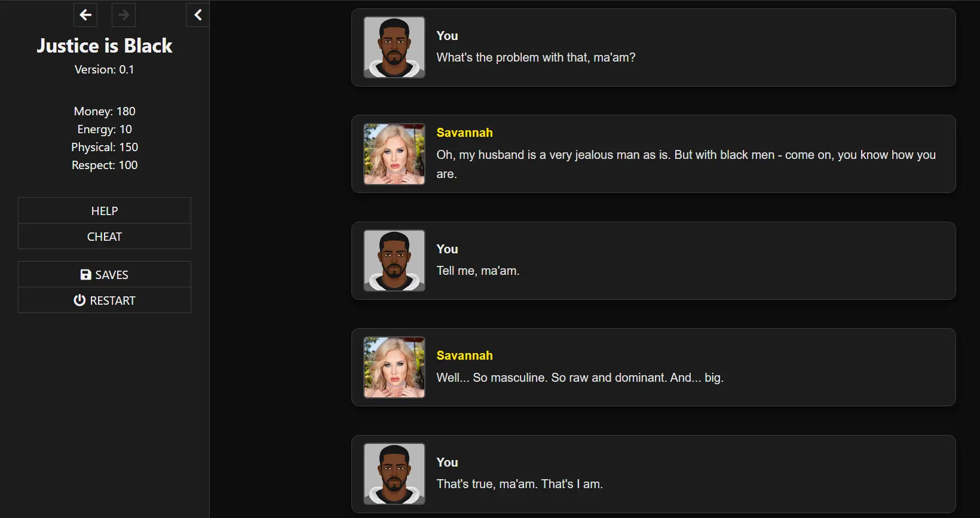Click Savannah's portrait beside the jealous husband line
Viewport: 980px width, 518px height.
point(394,154)
